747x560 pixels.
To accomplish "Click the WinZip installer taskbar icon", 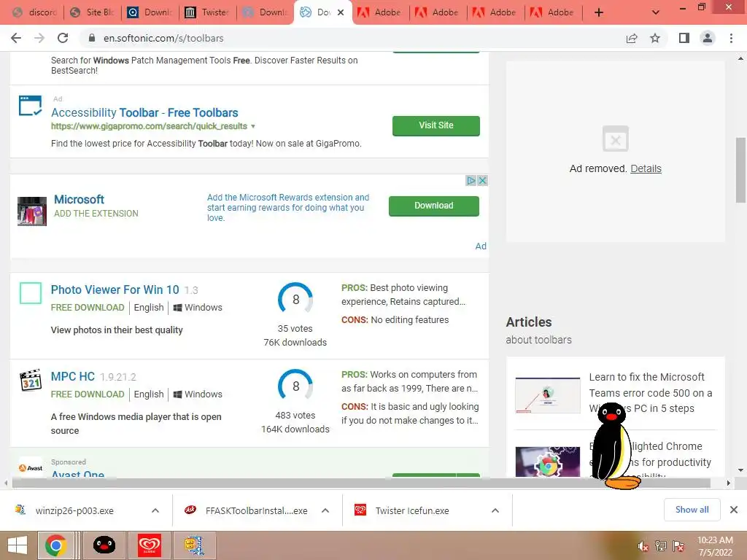I will (194, 545).
